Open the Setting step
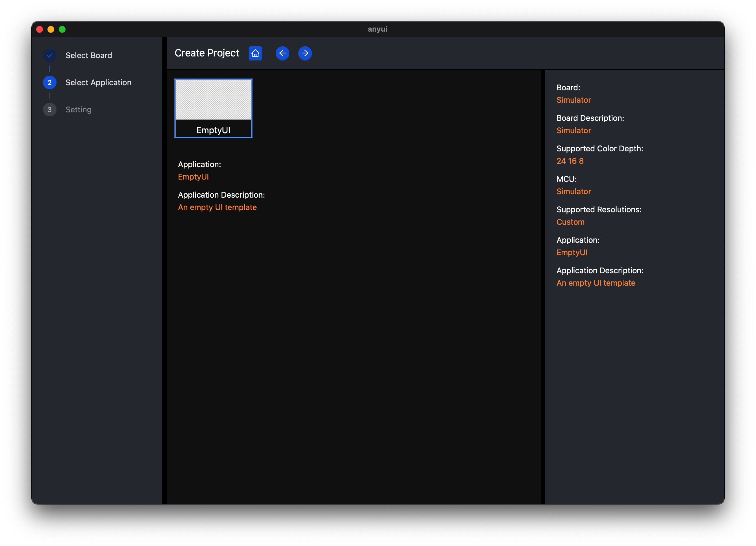The height and width of the screenshot is (546, 756). [78, 110]
